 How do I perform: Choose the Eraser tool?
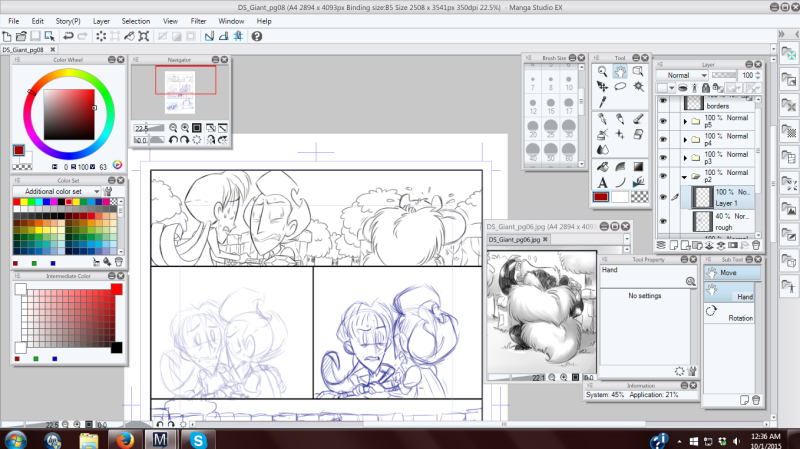click(638, 134)
